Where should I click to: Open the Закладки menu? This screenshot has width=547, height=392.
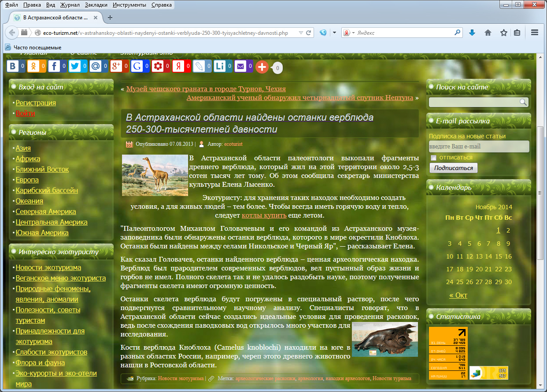click(96, 5)
